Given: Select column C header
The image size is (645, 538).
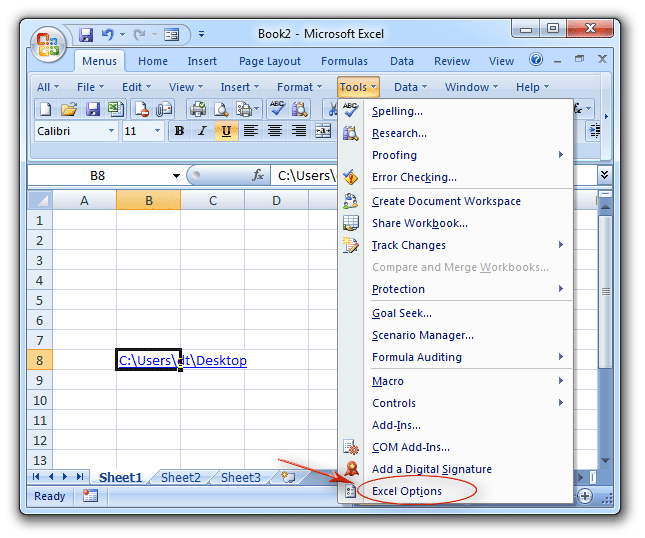Looking at the screenshot, I should pyautogui.click(x=213, y=200).
